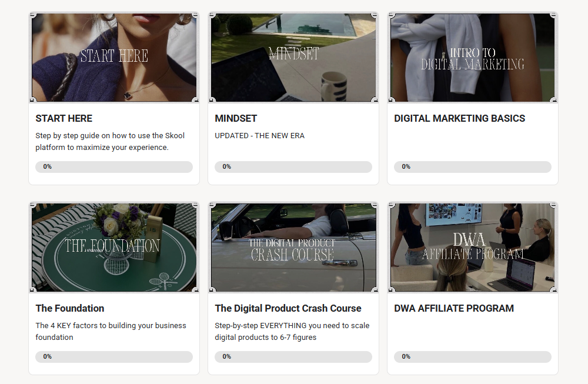This screenshot has width=588, height=384.
Task: Click The Foundation course title text
Action: (70, 308)
